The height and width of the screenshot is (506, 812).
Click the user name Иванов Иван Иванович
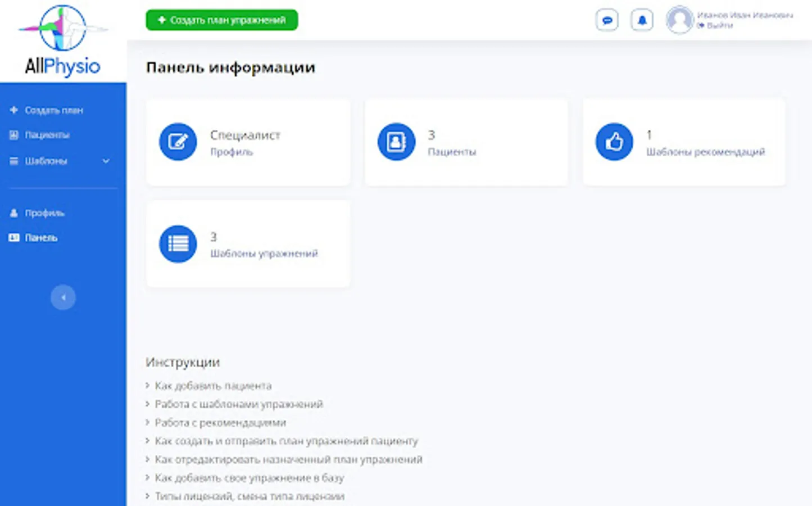(745, 15)
